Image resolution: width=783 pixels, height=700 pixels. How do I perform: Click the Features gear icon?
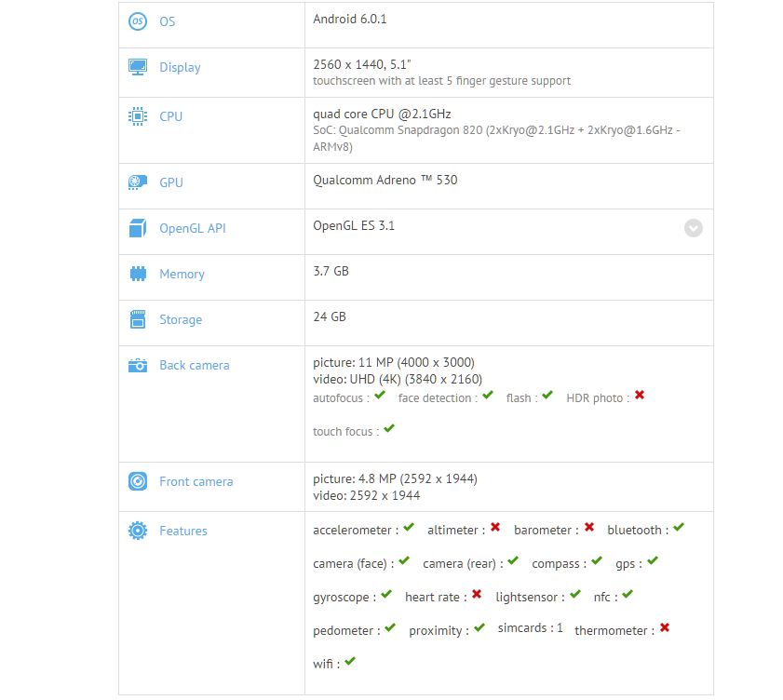138,531
